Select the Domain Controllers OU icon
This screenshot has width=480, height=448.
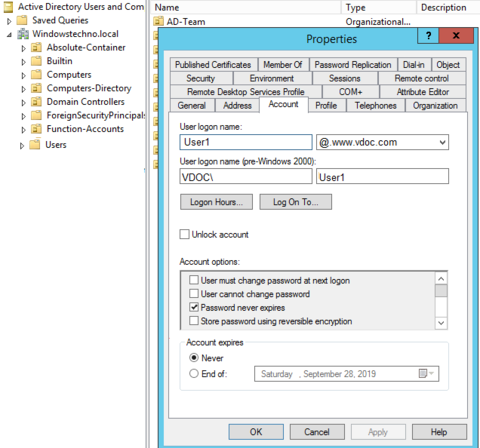tap(36, 102)
